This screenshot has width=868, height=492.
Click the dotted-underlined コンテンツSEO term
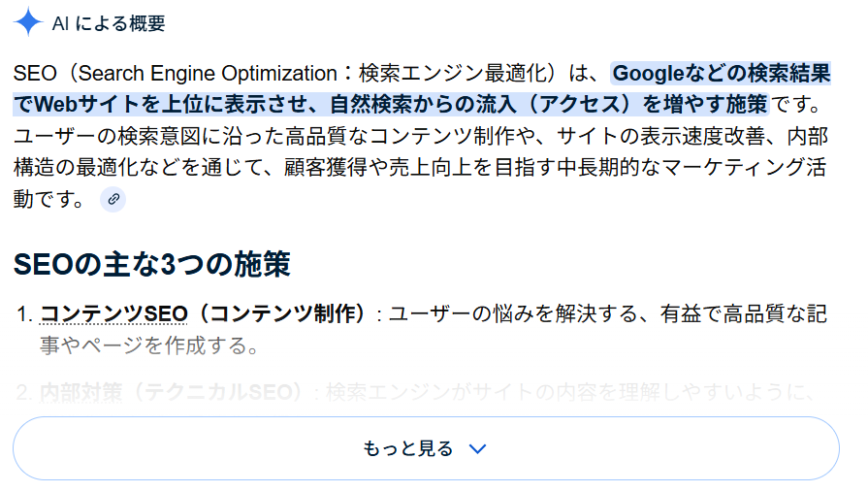click(114, 313)
